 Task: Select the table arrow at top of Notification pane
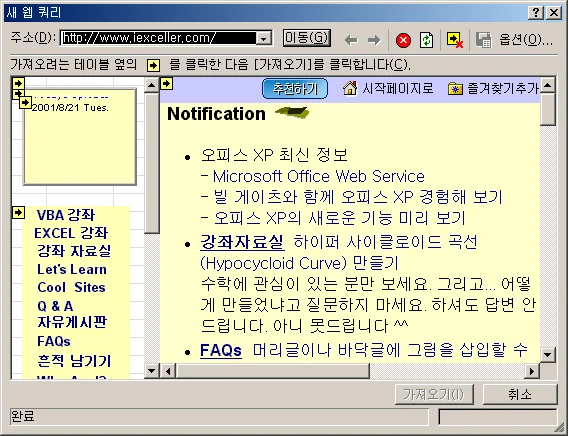pos(167,84)
